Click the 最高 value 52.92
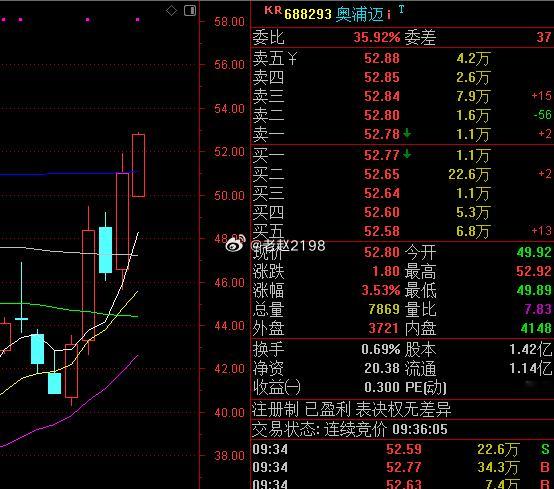Screen dimensions: 554x489 (534, 271)
